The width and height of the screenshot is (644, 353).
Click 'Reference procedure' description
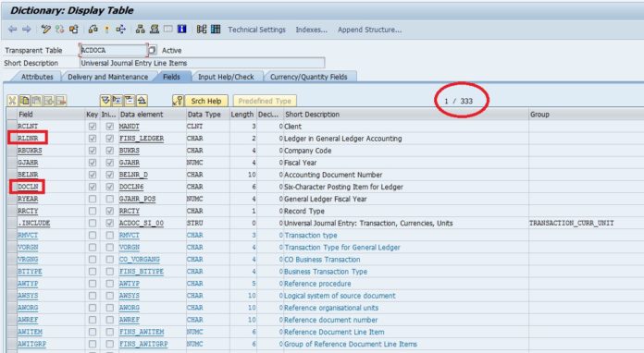(x=318, y=284)
